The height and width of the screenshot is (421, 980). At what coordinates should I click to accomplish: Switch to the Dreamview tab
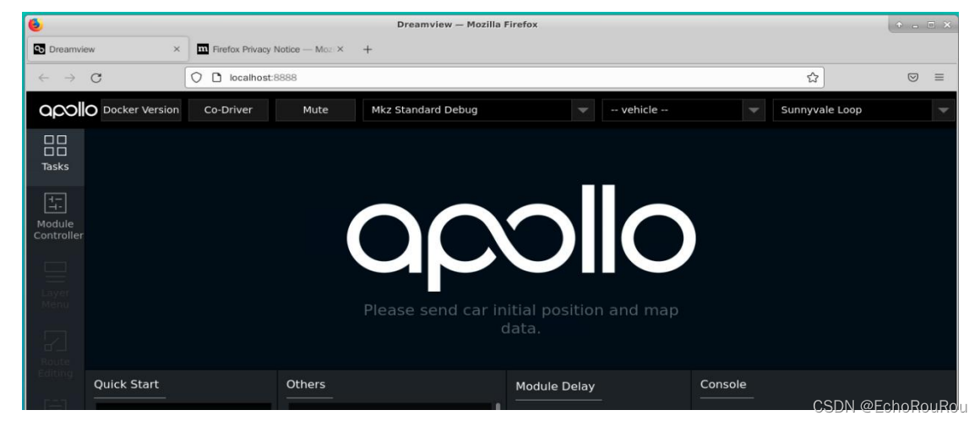107,49
